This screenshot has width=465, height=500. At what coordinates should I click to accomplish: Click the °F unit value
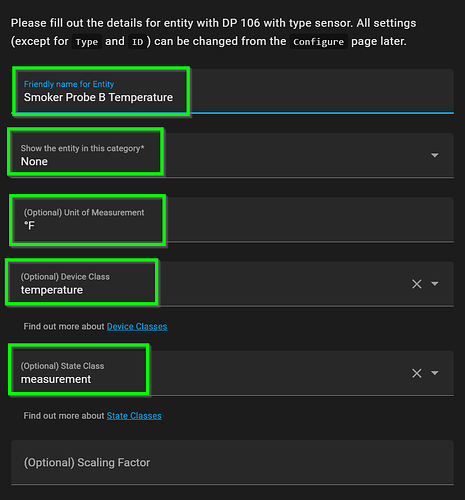point(29,226)
